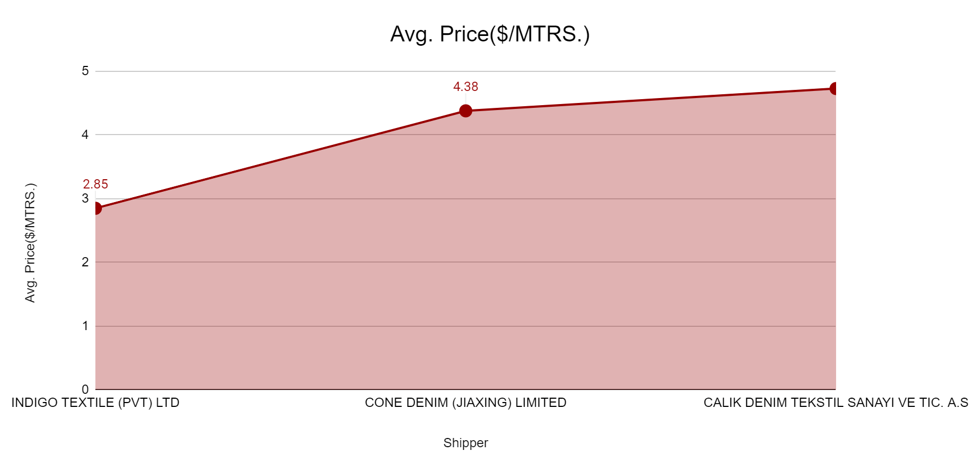Click the 4.38 data label
The width and height of the screenshot is (980, 475).
tap(465, 87)
